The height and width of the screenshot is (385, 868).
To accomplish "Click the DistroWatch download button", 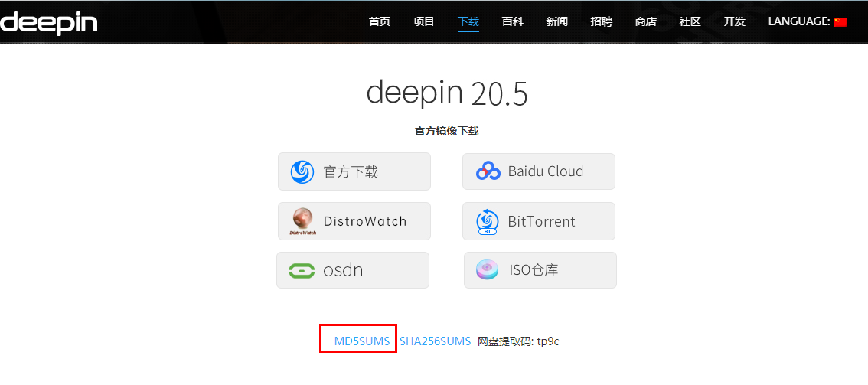I will [x=354, y=221].
